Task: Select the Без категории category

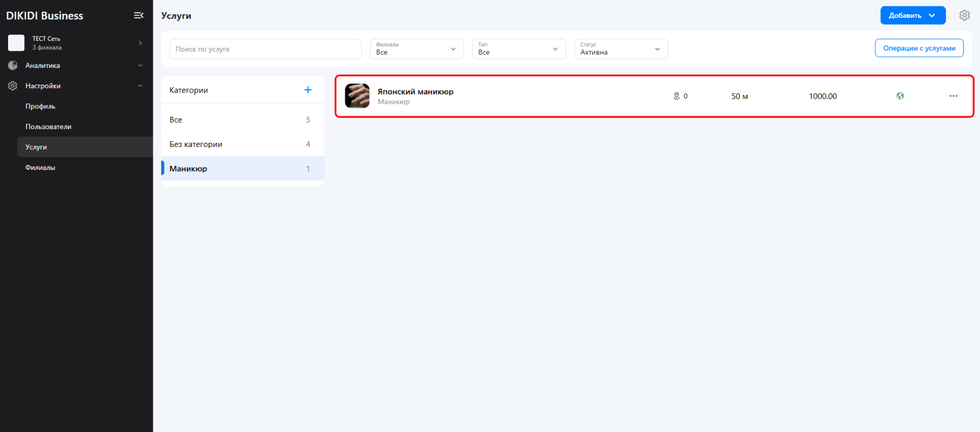Action: coord(196,145)
